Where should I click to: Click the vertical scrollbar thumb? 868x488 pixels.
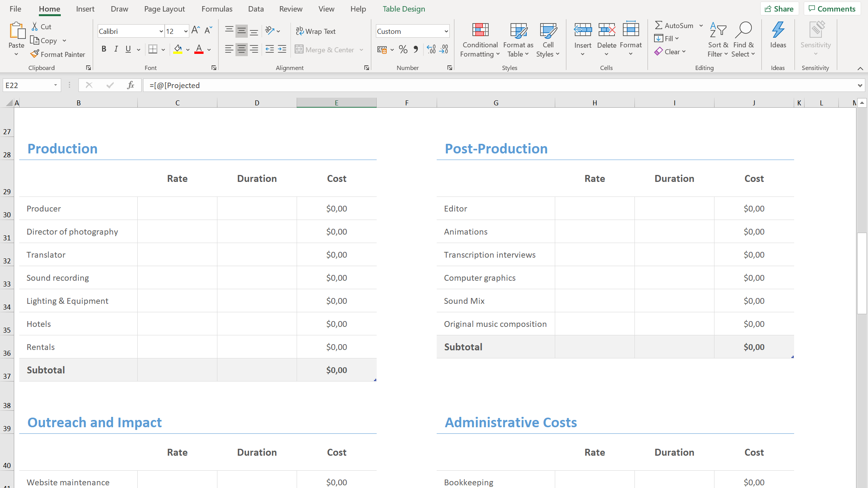[862, 273]
